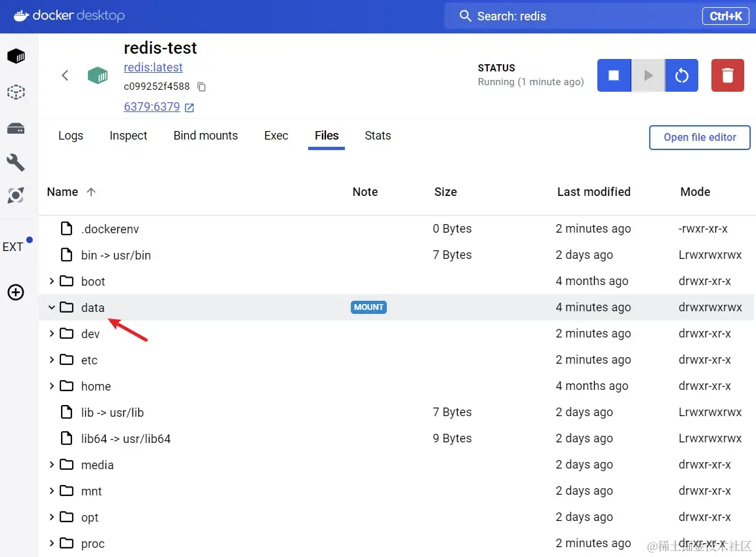Open the Volumes view in sidebar
756x557 pixels.
[16, 128]
